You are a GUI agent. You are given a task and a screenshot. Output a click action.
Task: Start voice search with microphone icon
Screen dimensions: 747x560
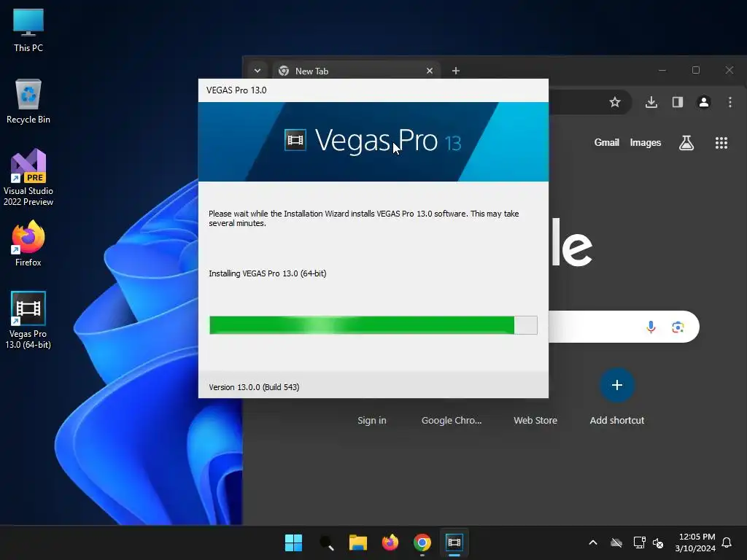tap(651, 327)
